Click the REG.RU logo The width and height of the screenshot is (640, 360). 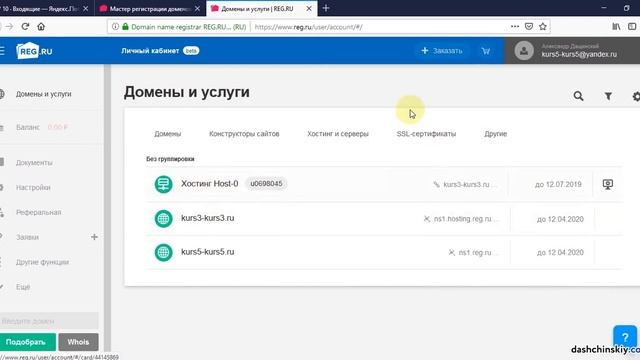pyautogui.click(x=34, y=51)
